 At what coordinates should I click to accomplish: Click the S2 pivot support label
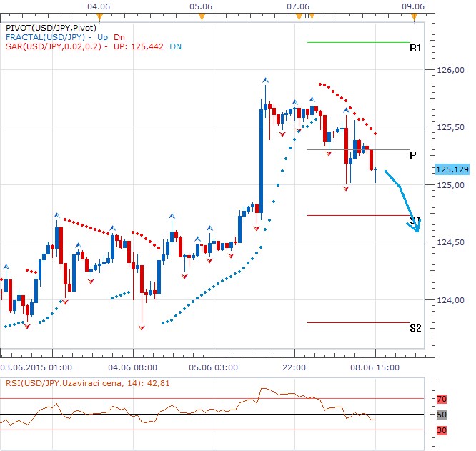coord(415,328)
